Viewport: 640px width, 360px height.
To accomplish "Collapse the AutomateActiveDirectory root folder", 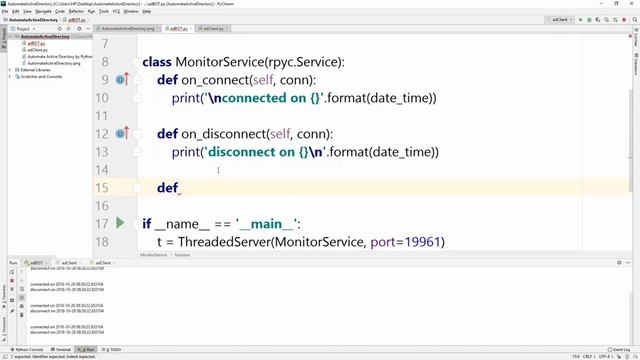I will coord(11,37).
